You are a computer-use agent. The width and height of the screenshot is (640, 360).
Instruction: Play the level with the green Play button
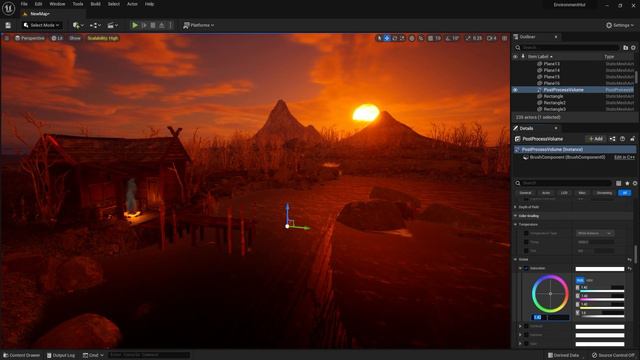(135, 25)
